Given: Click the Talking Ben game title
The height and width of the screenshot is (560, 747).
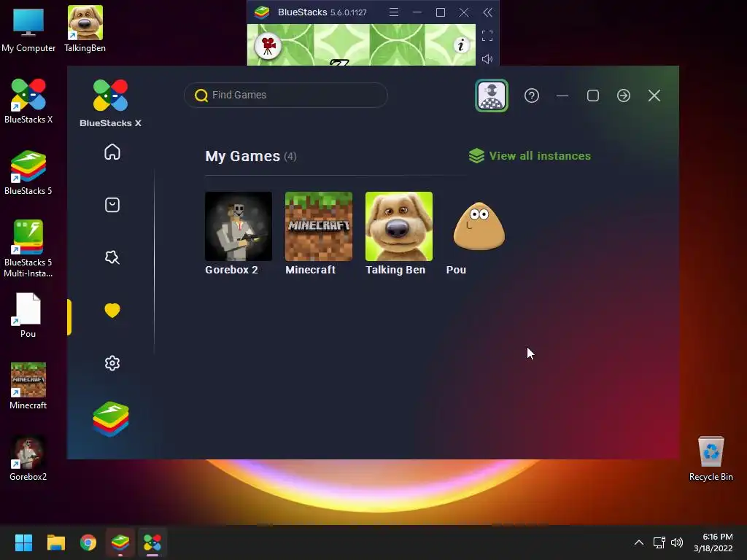Looking at the screenshot, I should click(x=395, y=270).
